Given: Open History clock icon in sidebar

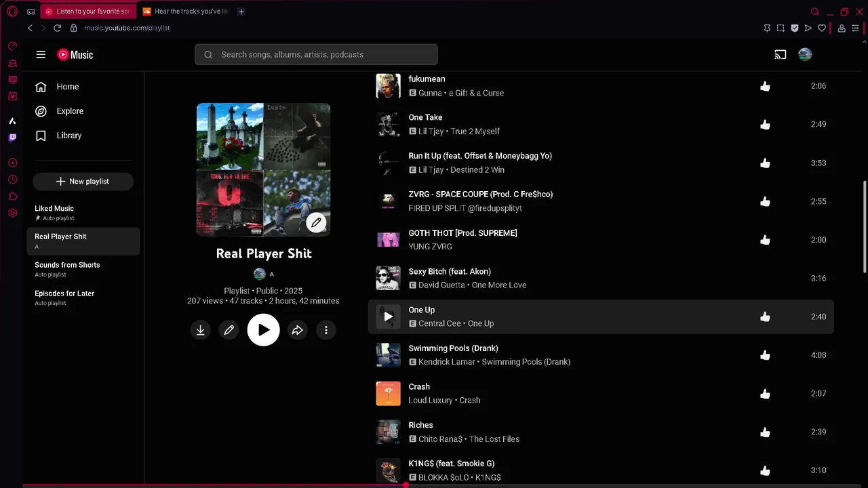Looking at the screenshot, I should 12,180.
